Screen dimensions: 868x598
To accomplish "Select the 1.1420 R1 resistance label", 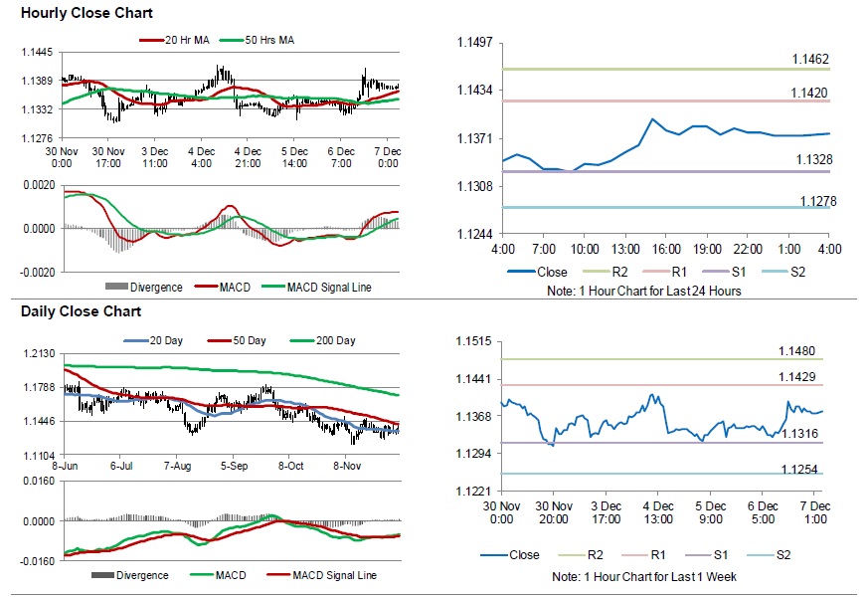I will tap(810, 93).
